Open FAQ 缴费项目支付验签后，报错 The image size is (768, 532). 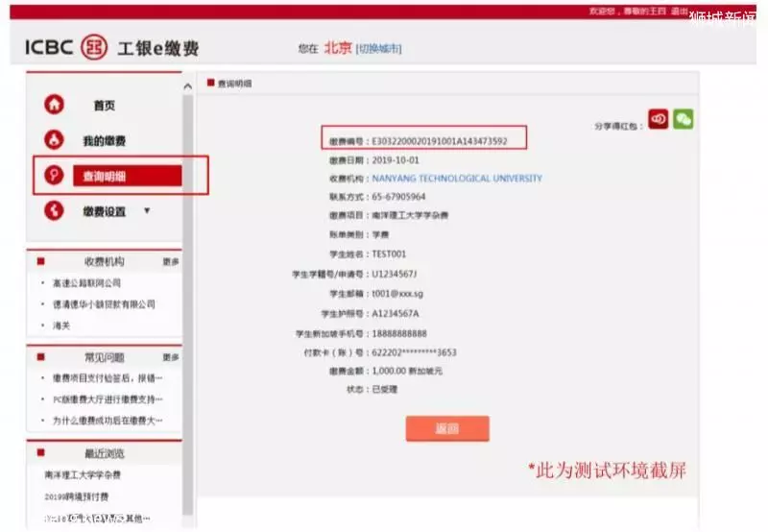pos(108,378)
